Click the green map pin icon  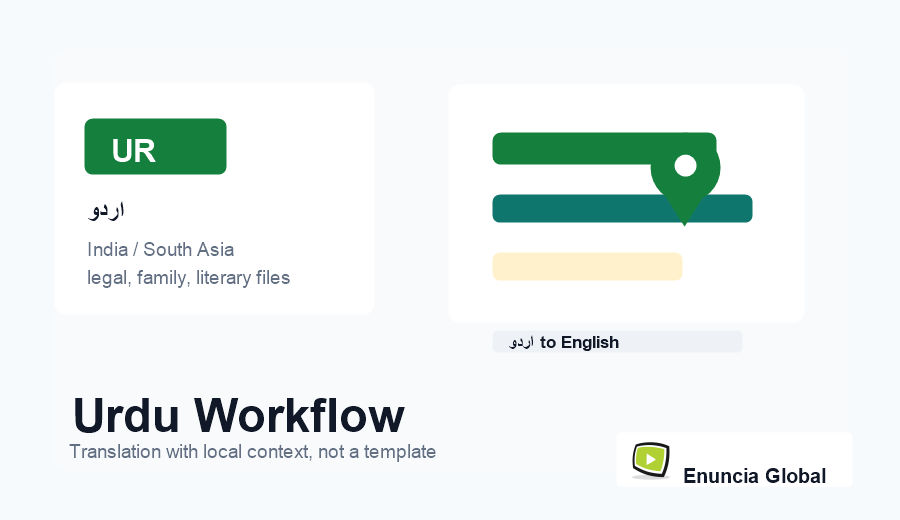[685, 179]
